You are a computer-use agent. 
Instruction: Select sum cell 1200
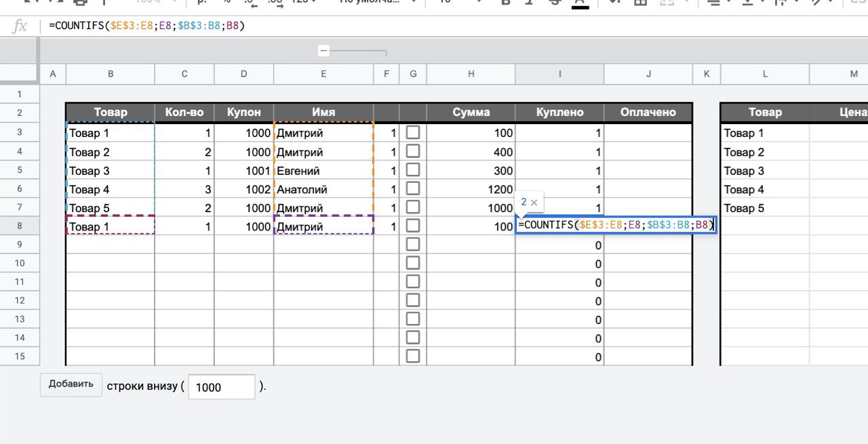[471, 189]
